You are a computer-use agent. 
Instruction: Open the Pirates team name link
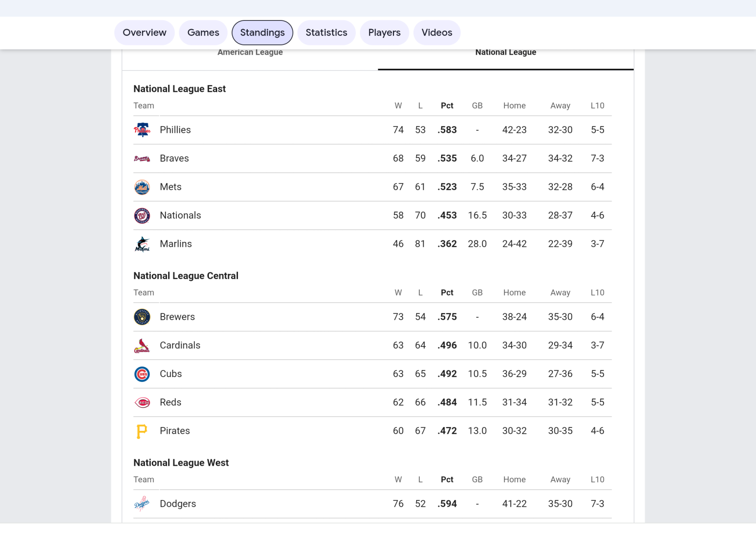tap(175, 431)
